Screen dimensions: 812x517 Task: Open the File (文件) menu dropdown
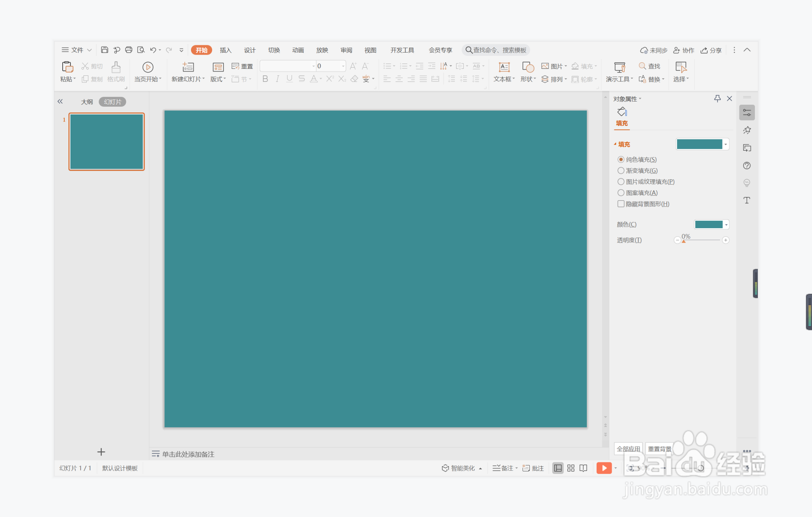[x=77, y=50]
